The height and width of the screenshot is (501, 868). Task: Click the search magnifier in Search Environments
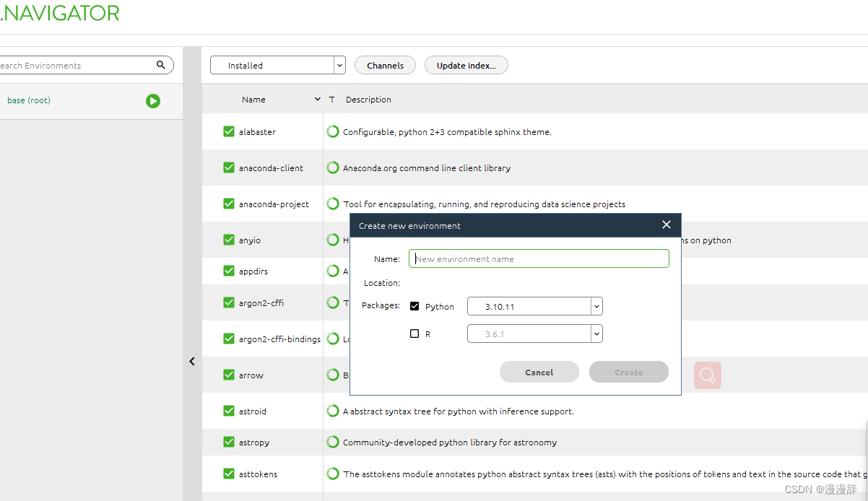pos(160,65)
